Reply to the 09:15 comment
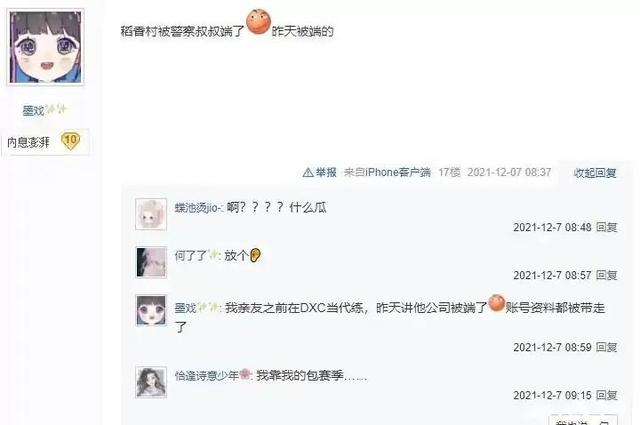This screenshot has height=425, width=640. click(607, 395)
